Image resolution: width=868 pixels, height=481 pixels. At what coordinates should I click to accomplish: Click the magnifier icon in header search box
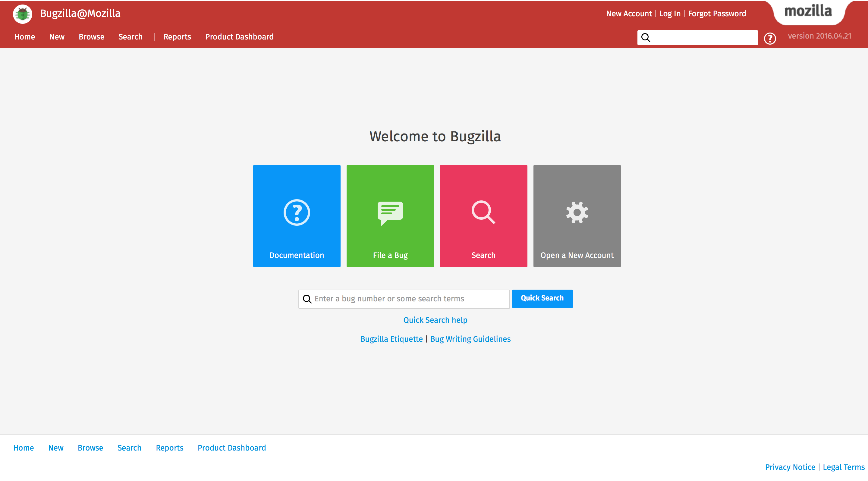(645, 37)
